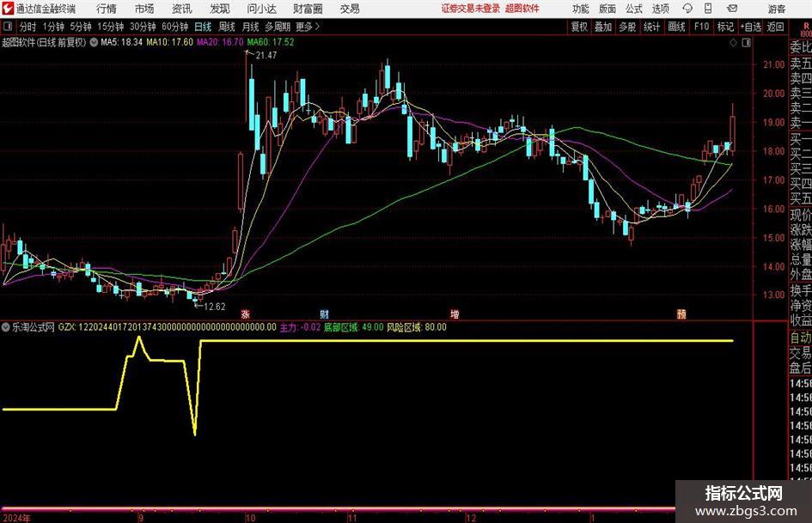Open the headset customer service icon

(687, 9)
